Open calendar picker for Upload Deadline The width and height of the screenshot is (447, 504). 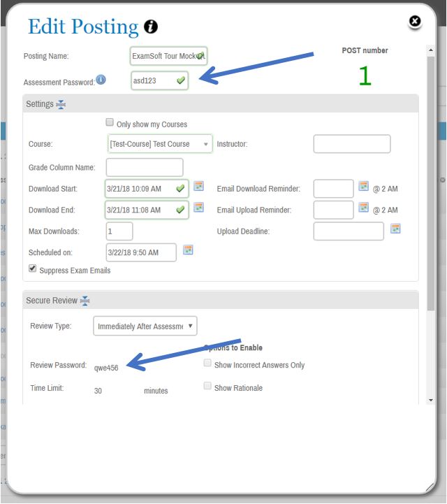click(395, 229)
